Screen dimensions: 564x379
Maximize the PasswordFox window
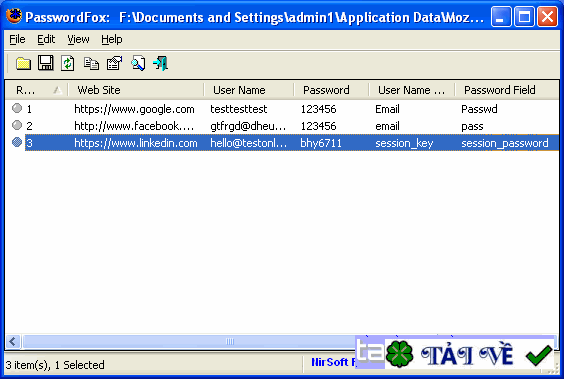(x=524, y=17)
